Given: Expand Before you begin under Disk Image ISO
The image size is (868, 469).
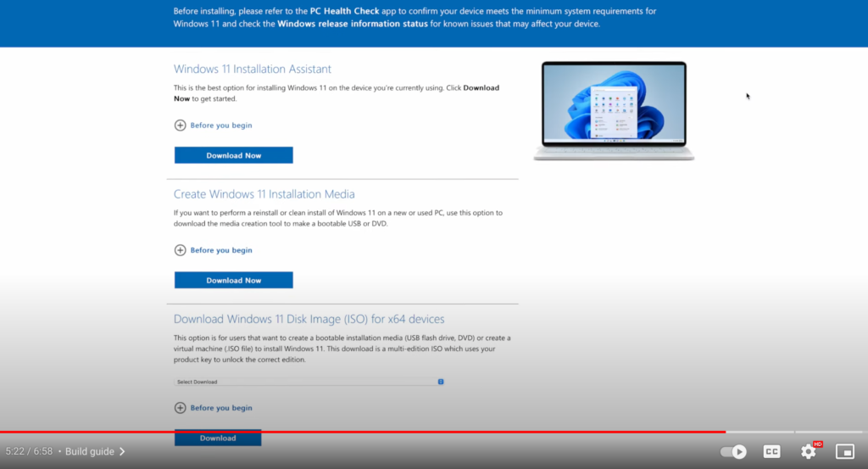Looking at the screenshot, I should click(x=213, y=408).
